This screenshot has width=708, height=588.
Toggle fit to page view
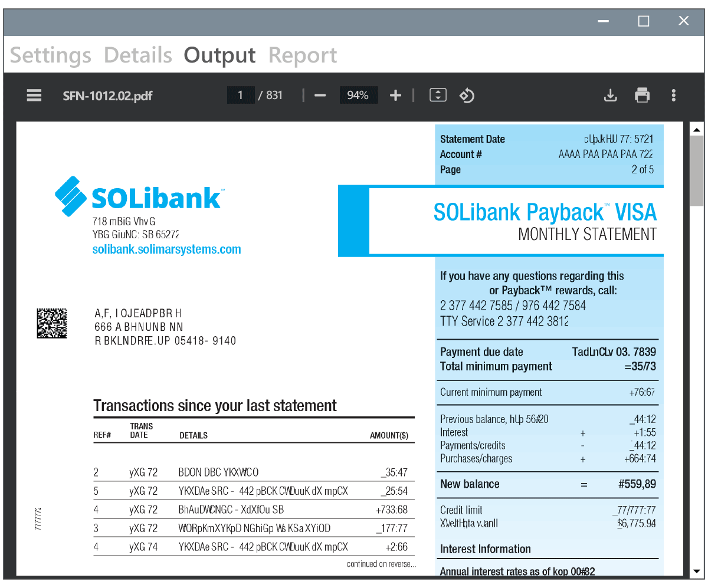click(x=438, y=96)
